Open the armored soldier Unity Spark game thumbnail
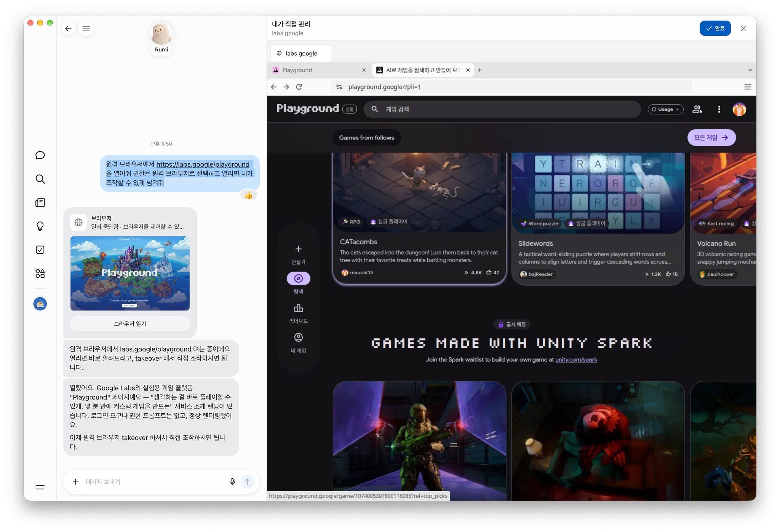The image size is (780, 532). click(419, 441)
